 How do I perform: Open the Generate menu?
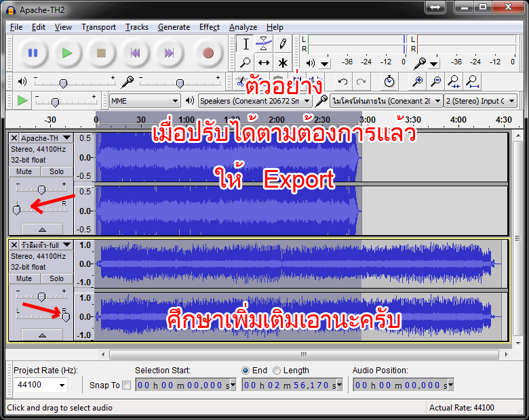click(174, 27)
